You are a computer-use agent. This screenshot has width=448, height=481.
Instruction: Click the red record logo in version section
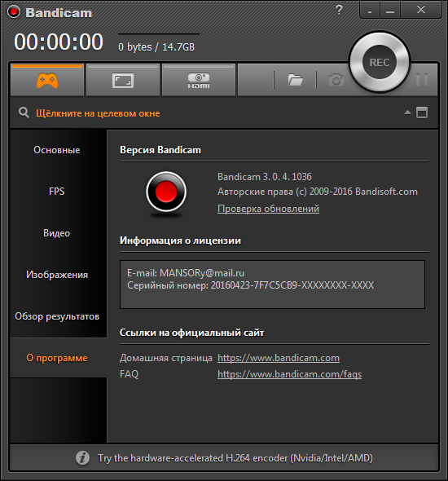[166, 192]
